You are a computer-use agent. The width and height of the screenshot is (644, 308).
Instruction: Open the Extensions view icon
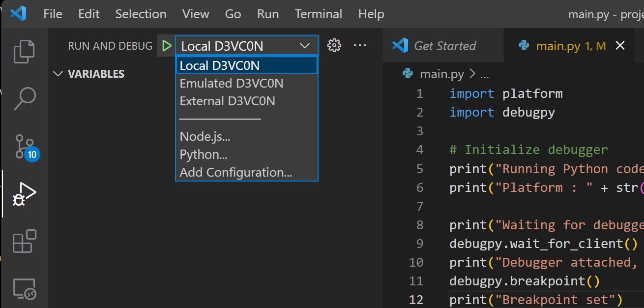pyautogui.click(x=24, y=241)
